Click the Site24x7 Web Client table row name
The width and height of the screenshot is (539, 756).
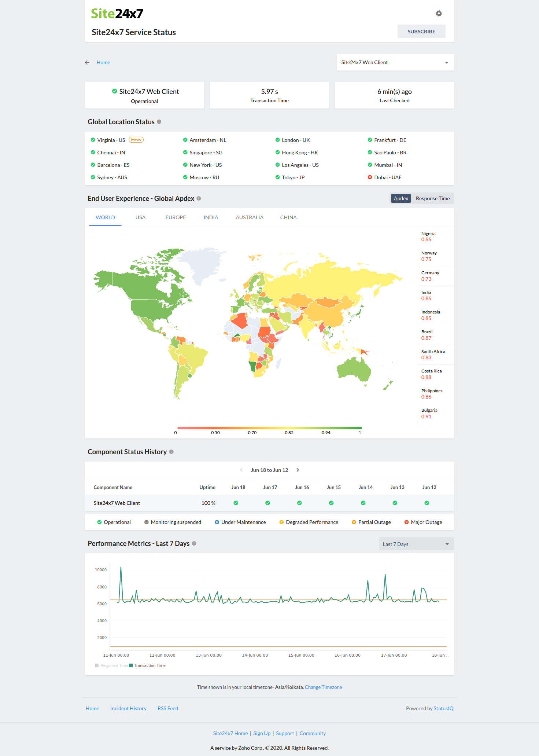click(117, 503)
